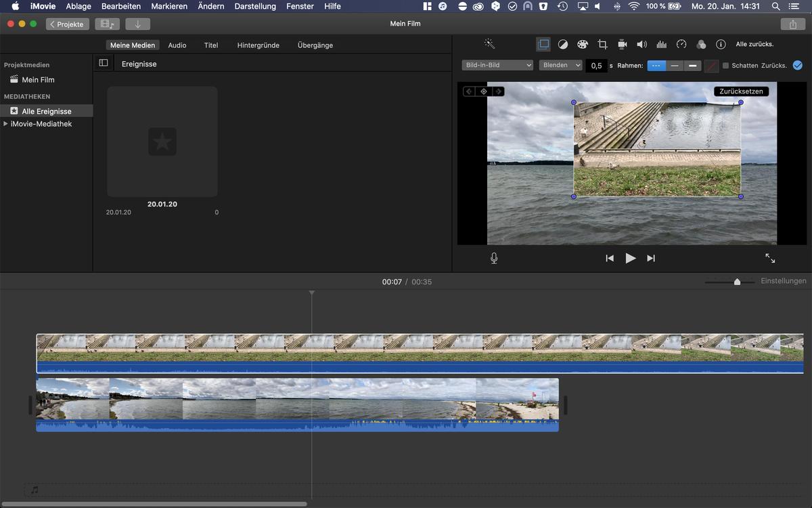The width and height of the screenshot is (812, 508).
Task: Open the speed gauge tool
Action: [x=681, y=44]
